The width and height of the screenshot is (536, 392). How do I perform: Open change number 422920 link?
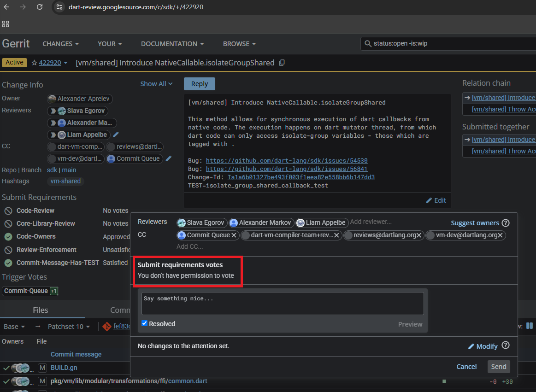coord(50,63)
